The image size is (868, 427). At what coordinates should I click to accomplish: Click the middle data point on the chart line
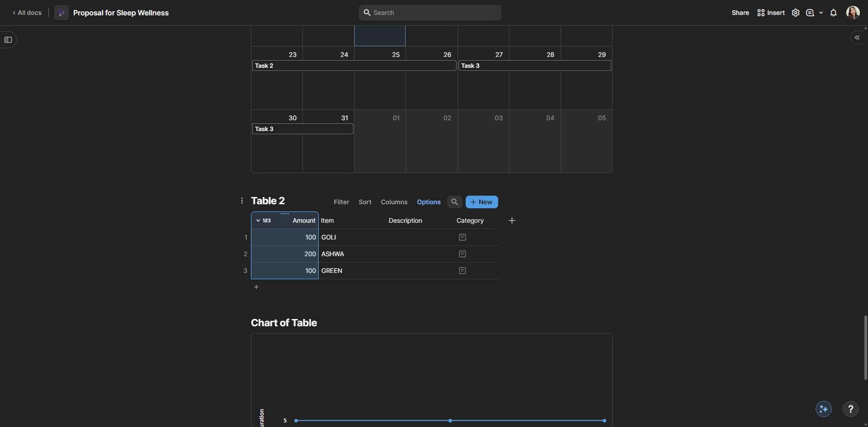click(450, 421)
